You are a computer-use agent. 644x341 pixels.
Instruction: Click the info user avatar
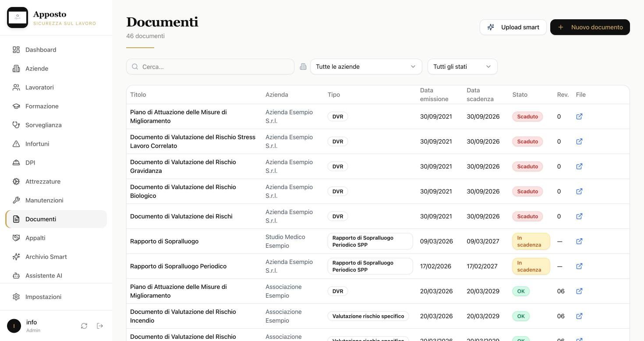tap(14, 326)
